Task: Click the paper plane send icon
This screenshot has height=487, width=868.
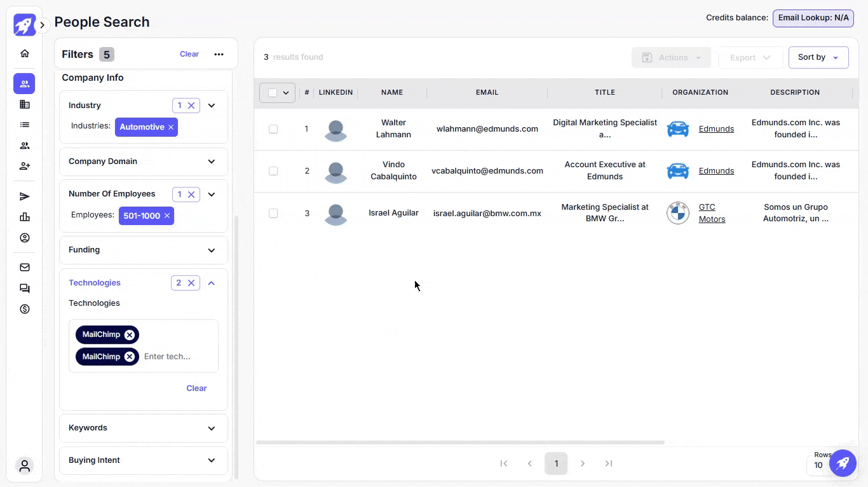Action: 25,196
